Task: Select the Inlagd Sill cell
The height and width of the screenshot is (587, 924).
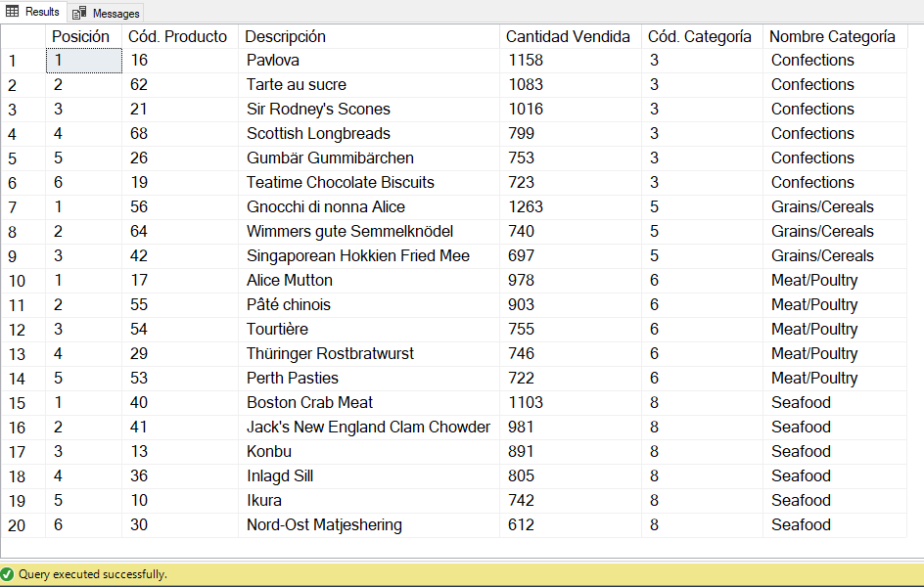Action: (369, 475)
